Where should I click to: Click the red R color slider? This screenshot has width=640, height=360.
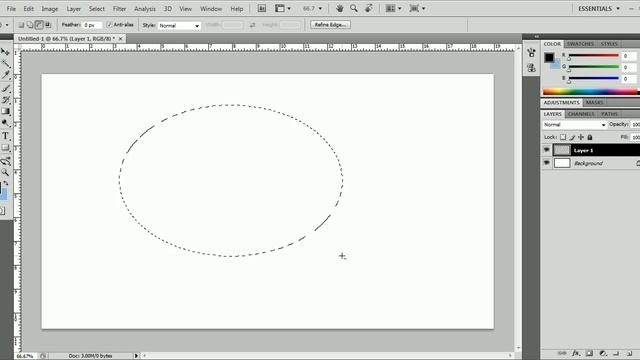593,55
